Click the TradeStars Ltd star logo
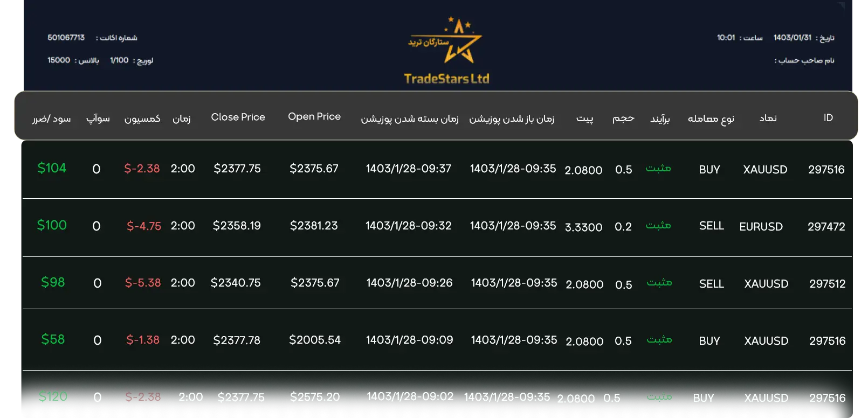The image size is (868, 418). 445,40
